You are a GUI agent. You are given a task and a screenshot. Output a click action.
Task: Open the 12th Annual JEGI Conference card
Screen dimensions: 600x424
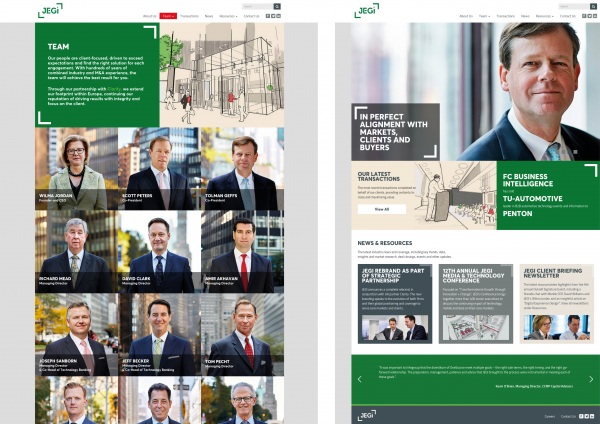pyautogui.click(x=476, y=304)
